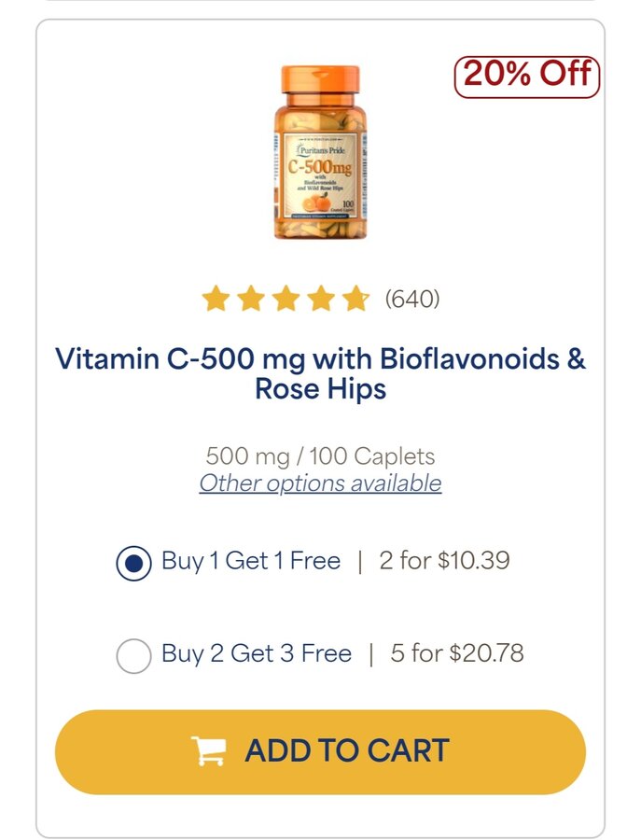Click the second rating star

coord(250,299)
